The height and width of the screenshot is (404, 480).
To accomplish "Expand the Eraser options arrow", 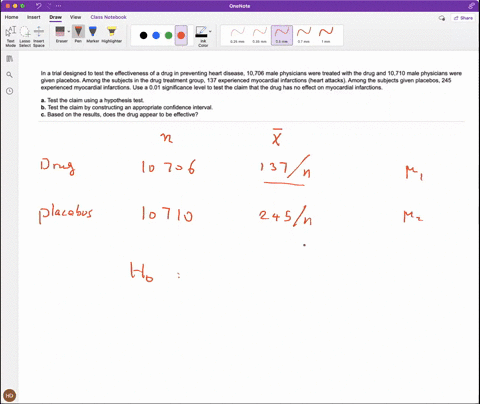I will coord(69,32).
